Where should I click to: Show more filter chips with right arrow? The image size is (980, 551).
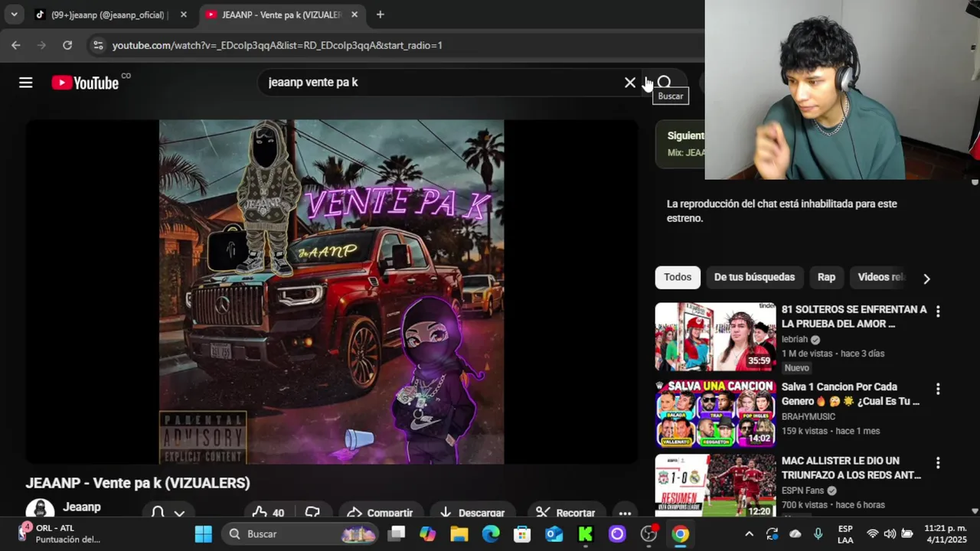click(x=926, y=279)
